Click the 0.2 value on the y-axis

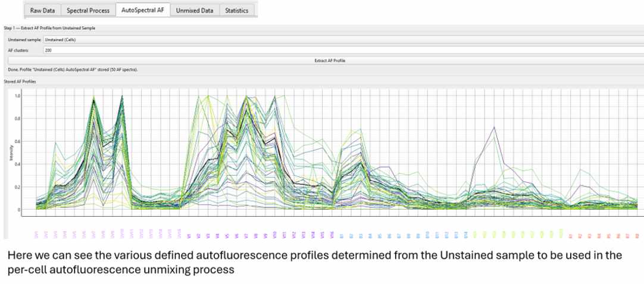(18, 187)
